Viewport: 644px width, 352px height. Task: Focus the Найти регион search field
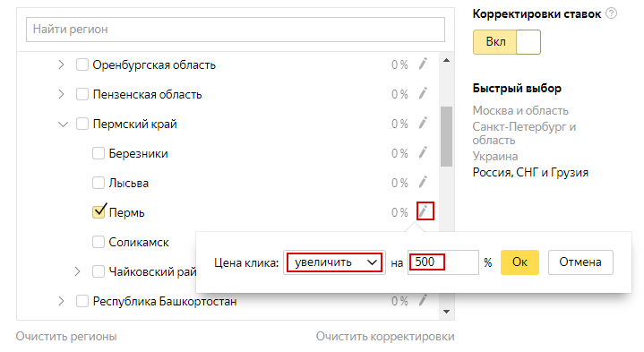click(x=236, y=30)
